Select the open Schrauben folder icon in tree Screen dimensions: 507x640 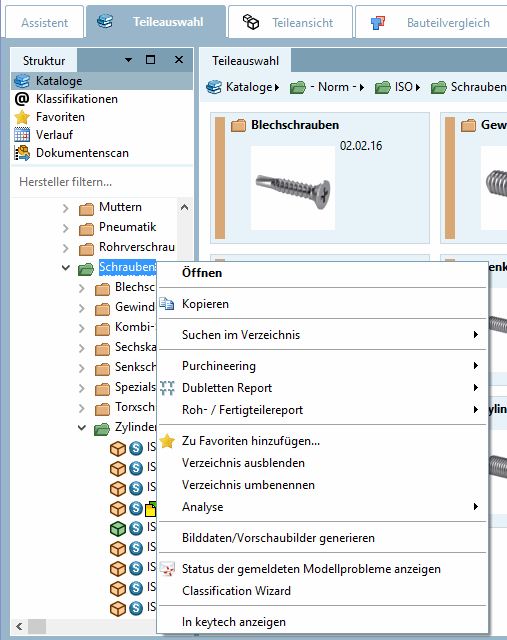86,269
